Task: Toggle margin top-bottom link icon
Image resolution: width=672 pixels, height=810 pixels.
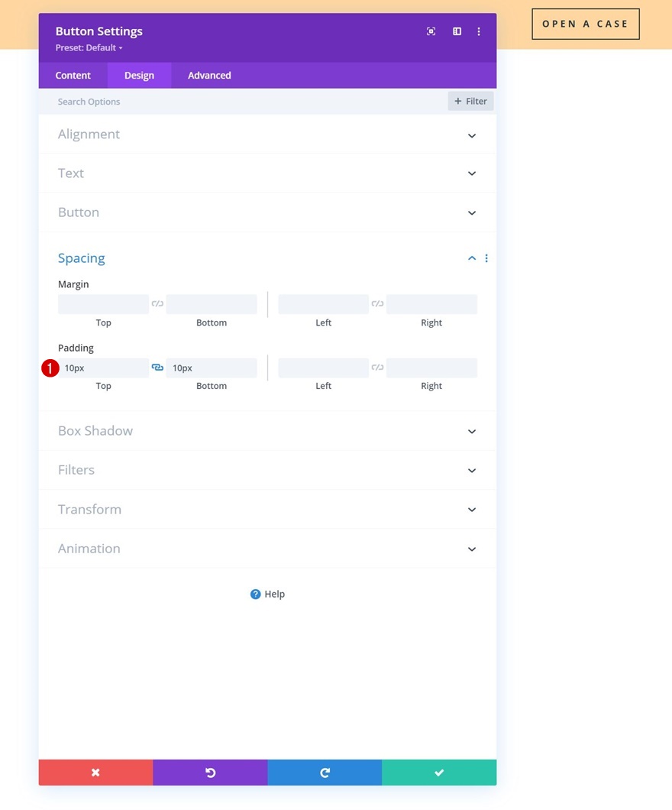Action: tap(157, 304)
